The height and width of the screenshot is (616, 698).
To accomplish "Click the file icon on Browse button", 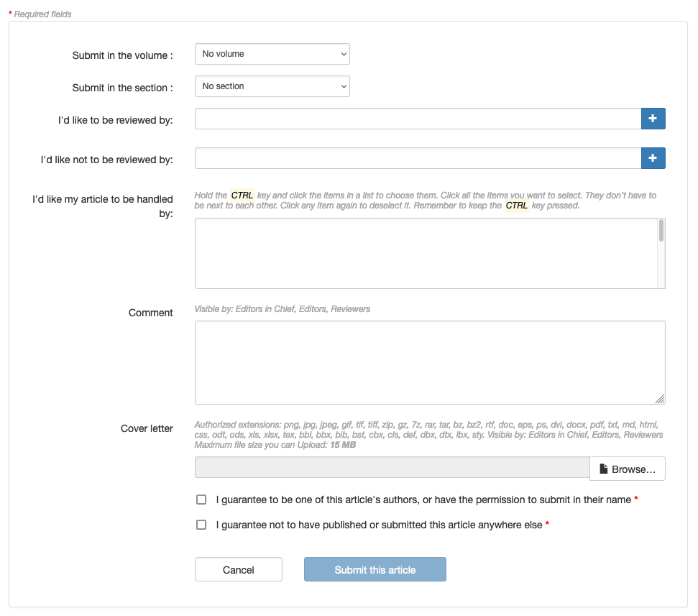I will pos(604,469).
